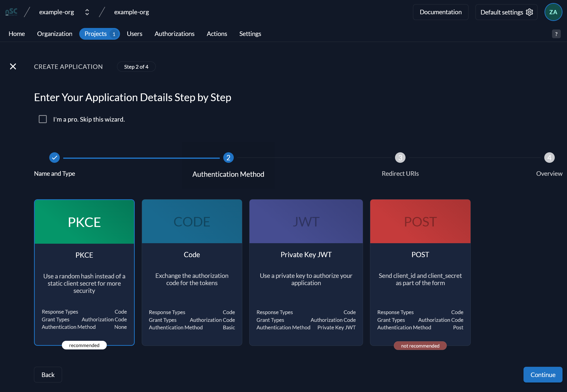Click the 'Overview' step label
The height and width of the screenshot is (392, 567).
pyautogui.click(x=549, y=174)
